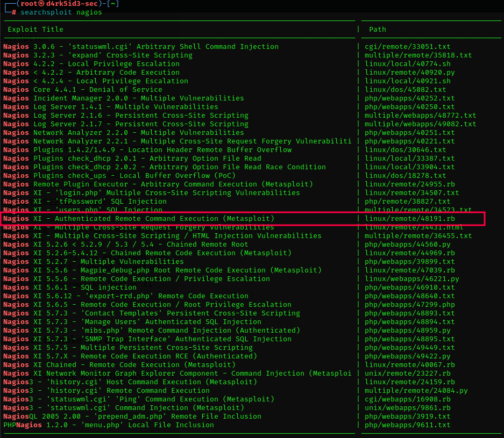Image resolution: width=504 pixels, height=438 pixels.
Task: Select the PHPNagios 1.2.0 'menu.php' entry
Action: (109, 425)
